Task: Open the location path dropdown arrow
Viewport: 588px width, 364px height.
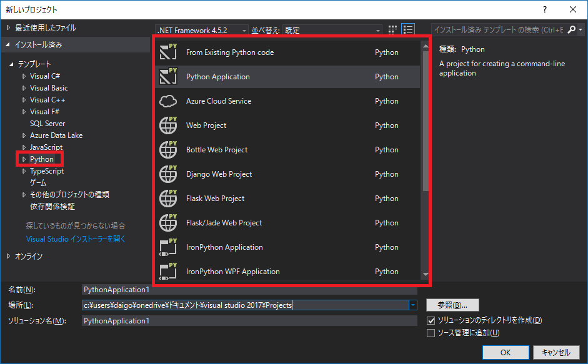Action: point(413,305)
